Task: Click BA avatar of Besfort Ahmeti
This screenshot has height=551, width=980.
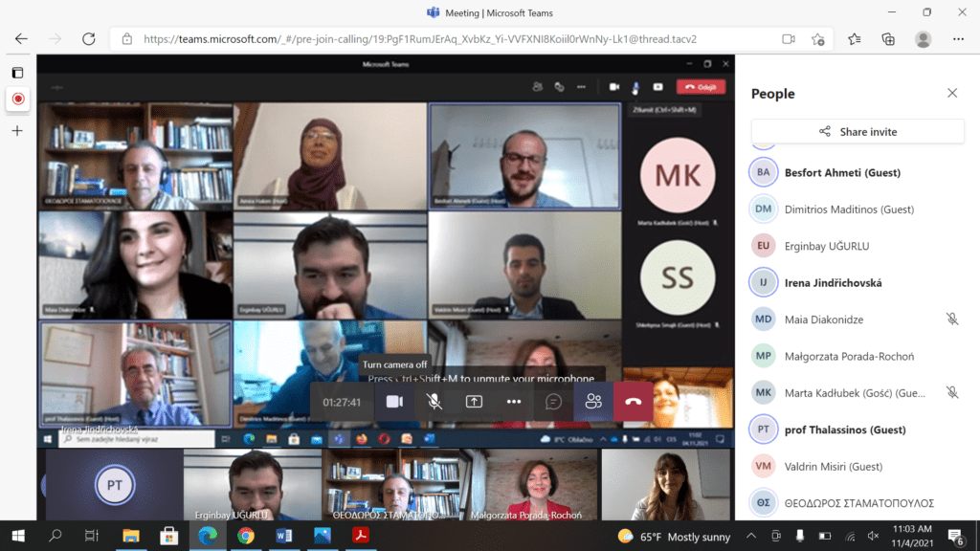Action: 763,172
